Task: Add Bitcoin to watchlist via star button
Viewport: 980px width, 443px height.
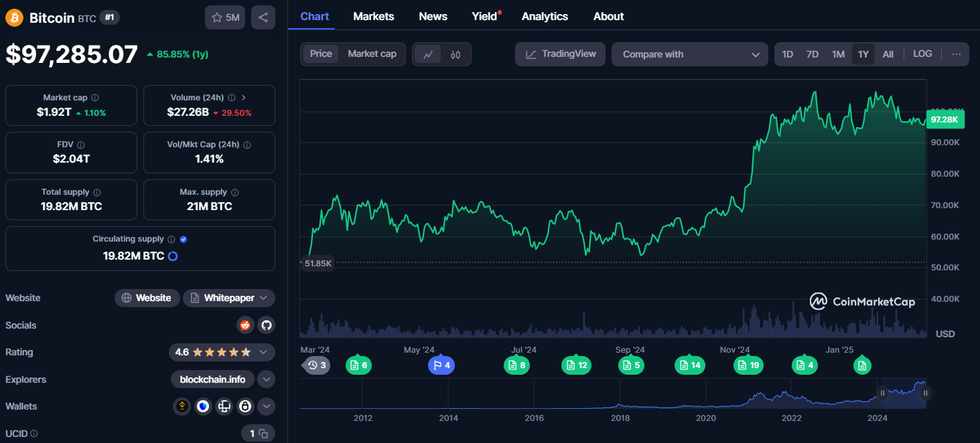Action: [x=225, y=17]
